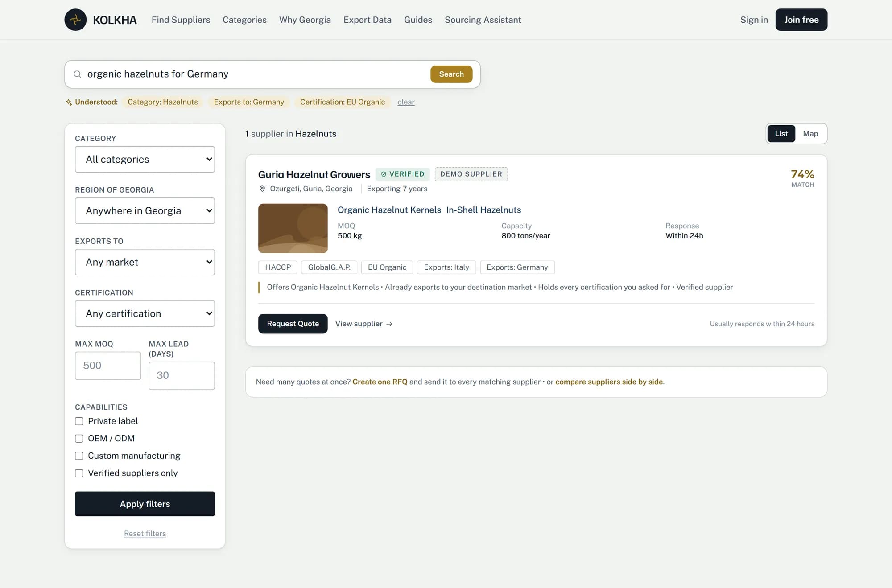The width and height of the screenshot is (892, 588).
Task: Open compare suppliers side by side link
Action: [x=609, y=382]
